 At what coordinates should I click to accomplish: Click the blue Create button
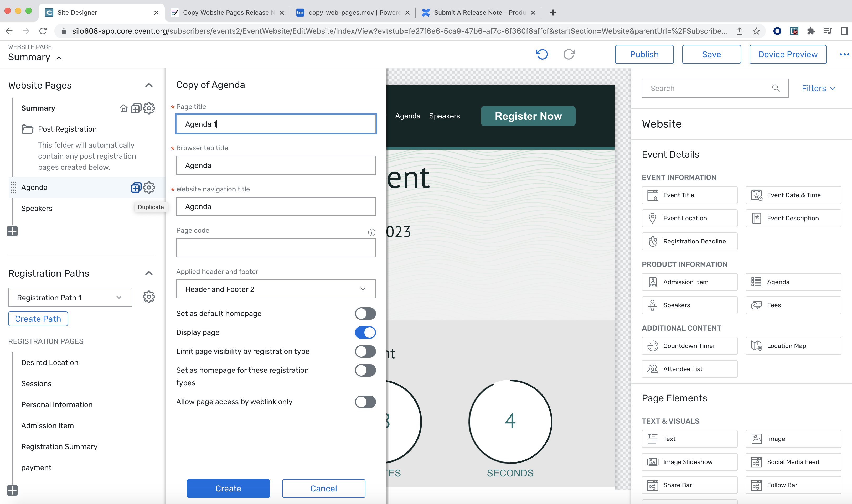point(228,489)
